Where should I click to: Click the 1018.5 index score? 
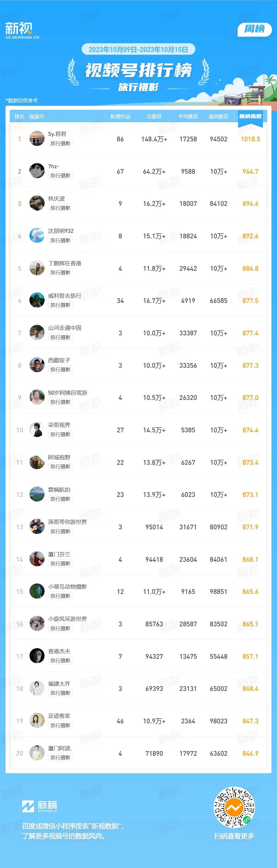pos(250,139)
